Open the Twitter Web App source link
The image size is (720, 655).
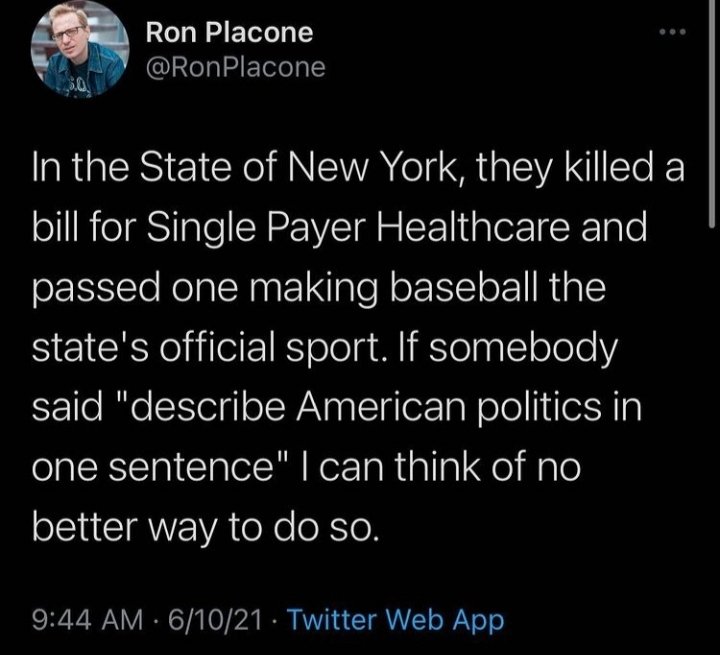pos(396,620)
